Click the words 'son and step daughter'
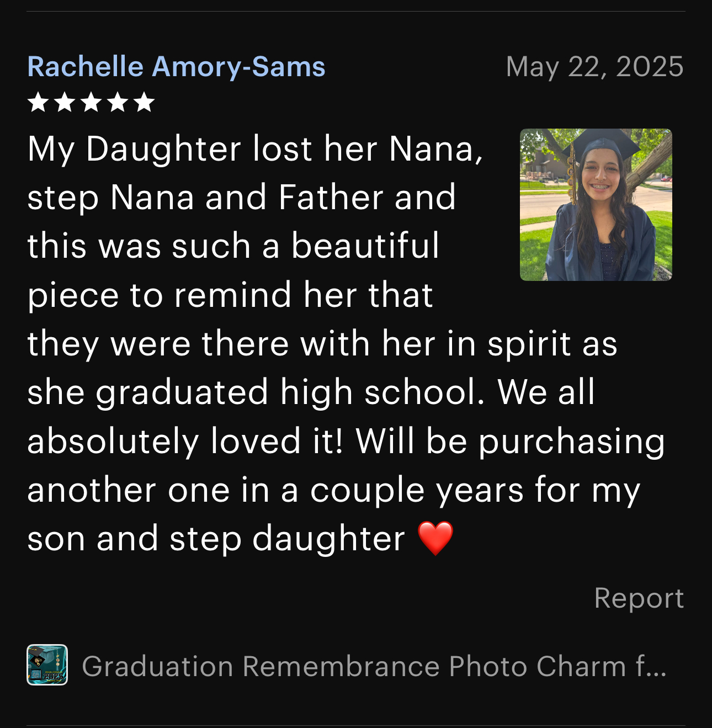The width and height of the screenshot is (712, 728). pos(216,539)
